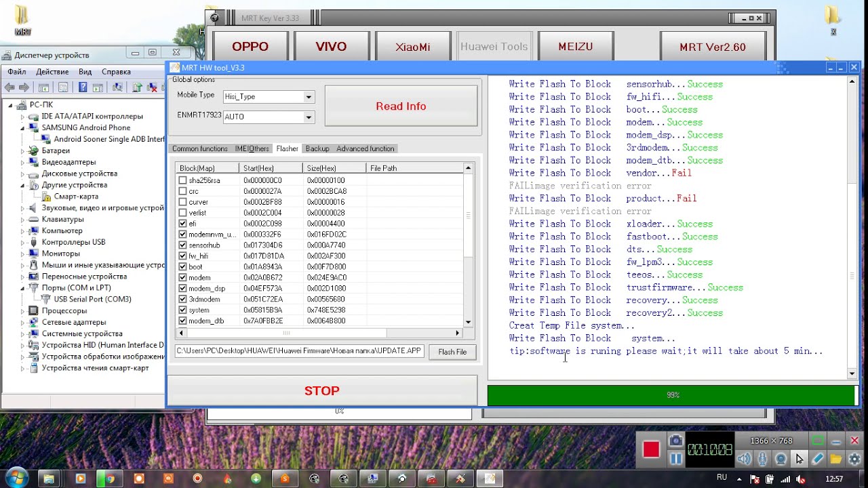The height and width of the screenshot is (488, 868).
Task: Toggle the recorder webcam icon
Action: pyautogui.click(x=781, y=459)
